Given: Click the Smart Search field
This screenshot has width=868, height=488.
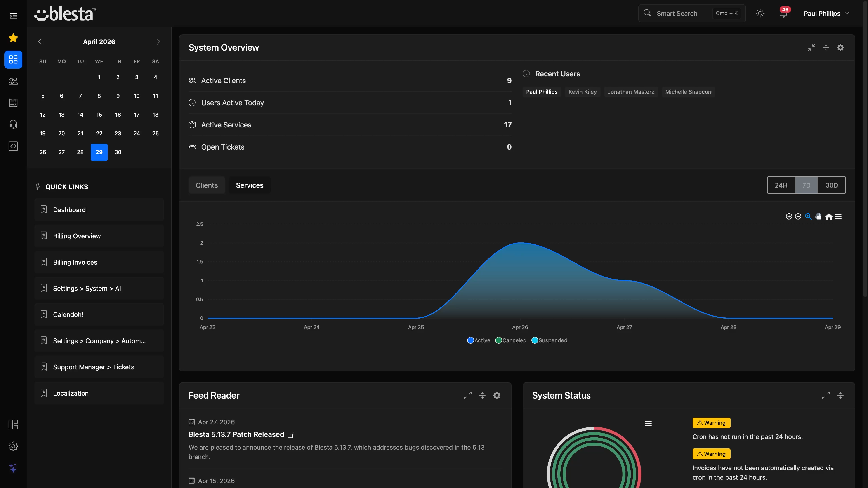Looking at the screenshot, I should pos(692,14).
